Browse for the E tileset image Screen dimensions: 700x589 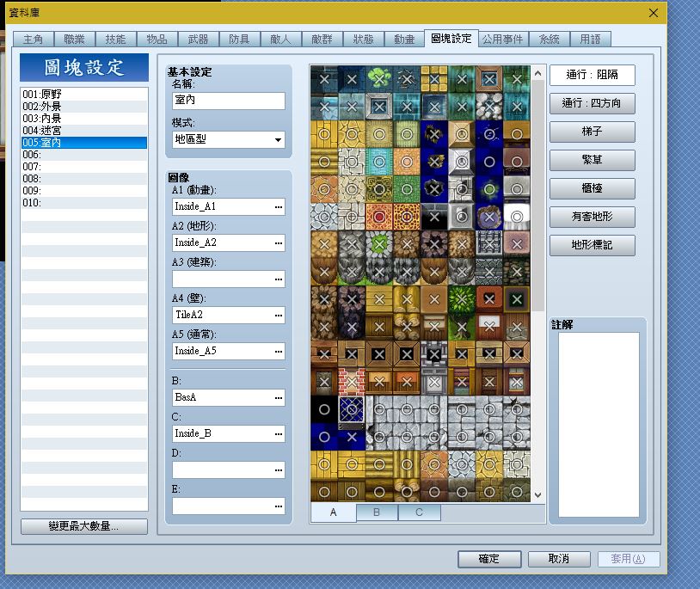[279, 506]
